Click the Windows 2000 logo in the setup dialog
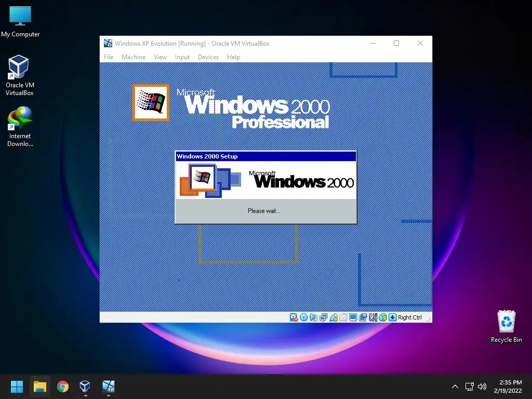This screenshot has height=399, width=532. point(301,180)
